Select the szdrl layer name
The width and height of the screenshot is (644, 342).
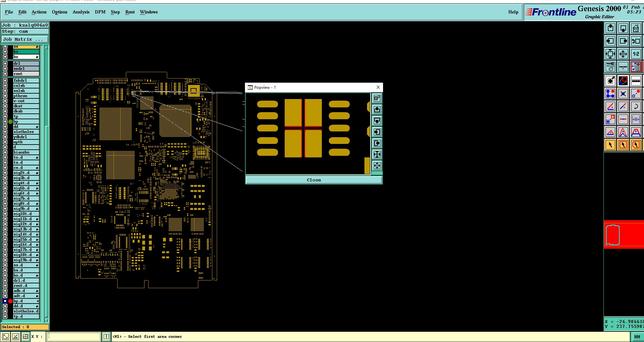coord(26,69)
